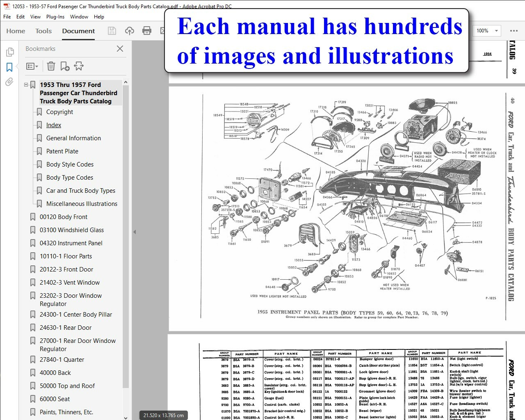
Task: Click the New Bookmark icon
Action: pos(65,66)
